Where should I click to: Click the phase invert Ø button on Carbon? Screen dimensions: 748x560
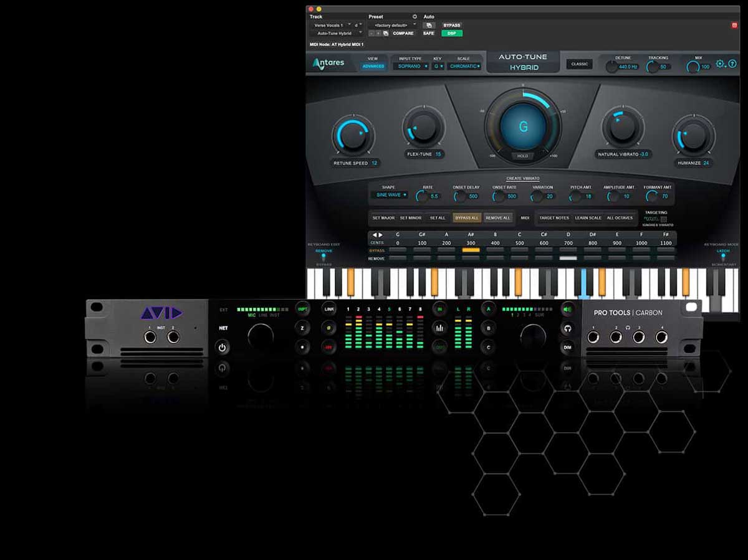[x=328, y=328]
